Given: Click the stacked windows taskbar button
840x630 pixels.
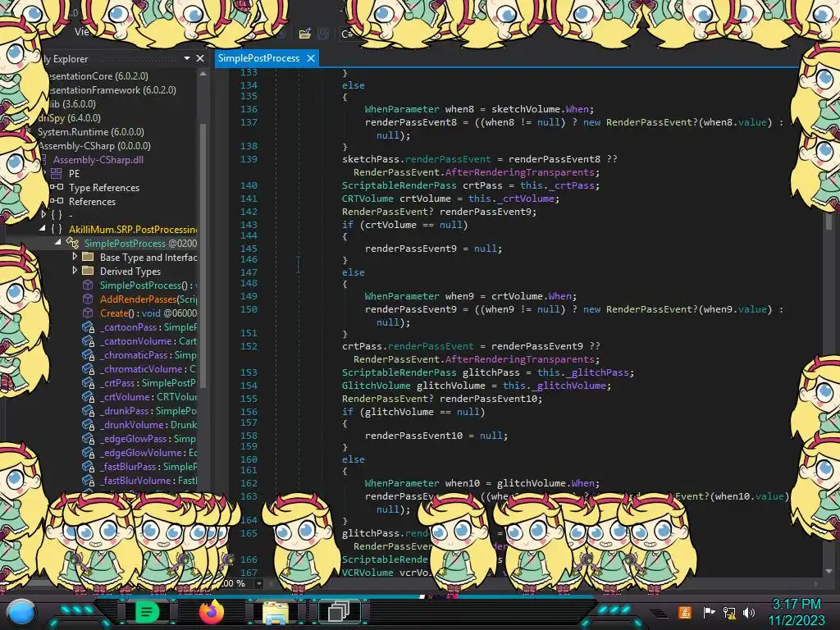Looking at the screenshot, I should click(x=339, y=611).
